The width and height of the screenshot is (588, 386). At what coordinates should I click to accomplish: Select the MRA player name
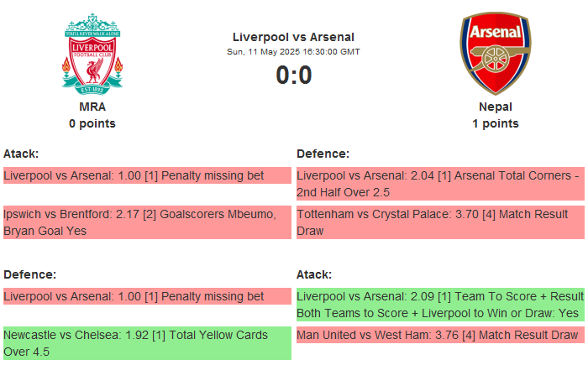pos(92,107)
